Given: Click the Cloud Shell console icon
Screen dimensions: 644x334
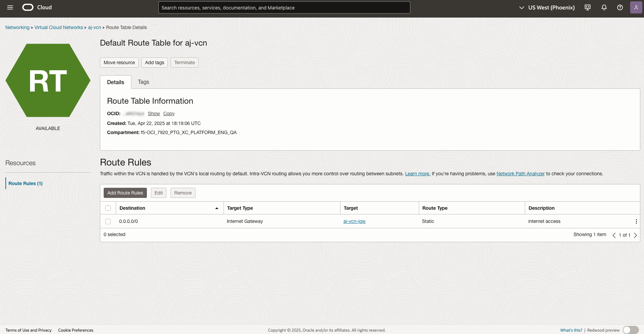Looking at the screenshot, I should pyautogui.click(x=587, y=7).
